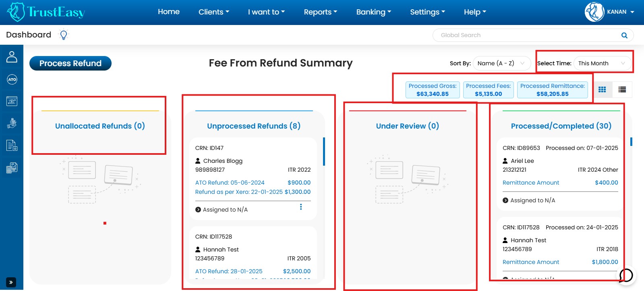Switch to grid view layout

coord(602,89)
